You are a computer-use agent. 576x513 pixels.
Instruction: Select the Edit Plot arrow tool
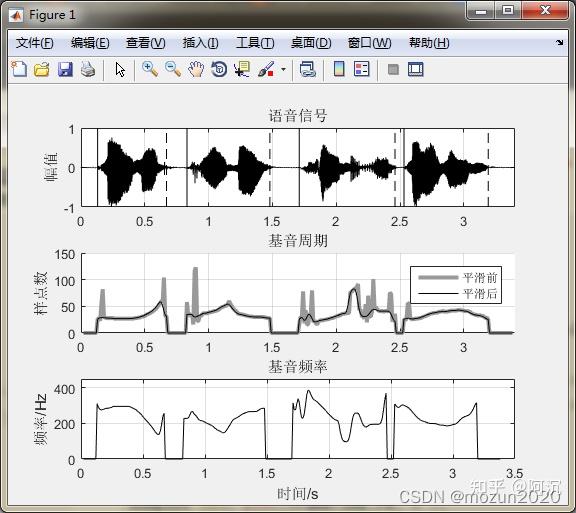pyautogui.click(x=120, y=69)
